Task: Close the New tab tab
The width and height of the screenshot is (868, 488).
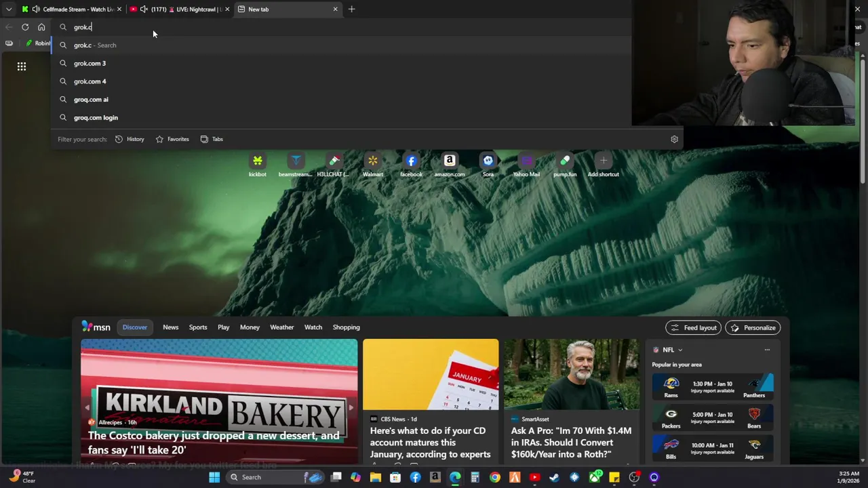Action: (x=335, y=9)
